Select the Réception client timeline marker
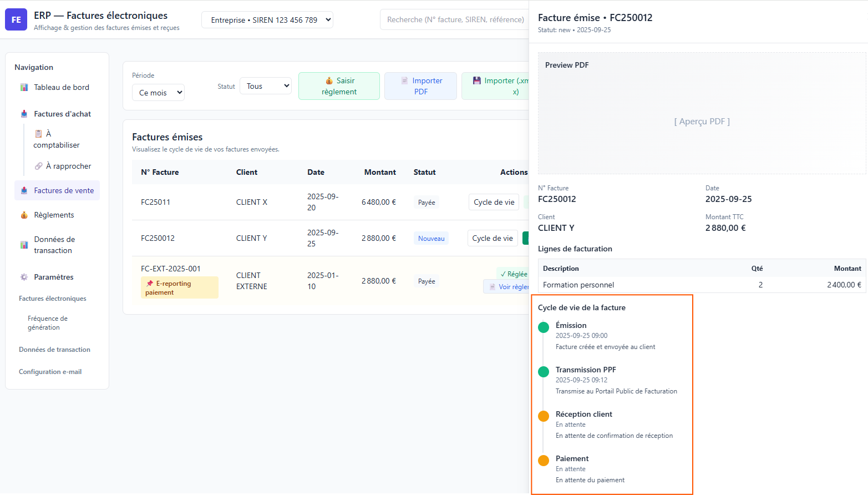Viewport: 868px width, 495px height. click(544, 416)
